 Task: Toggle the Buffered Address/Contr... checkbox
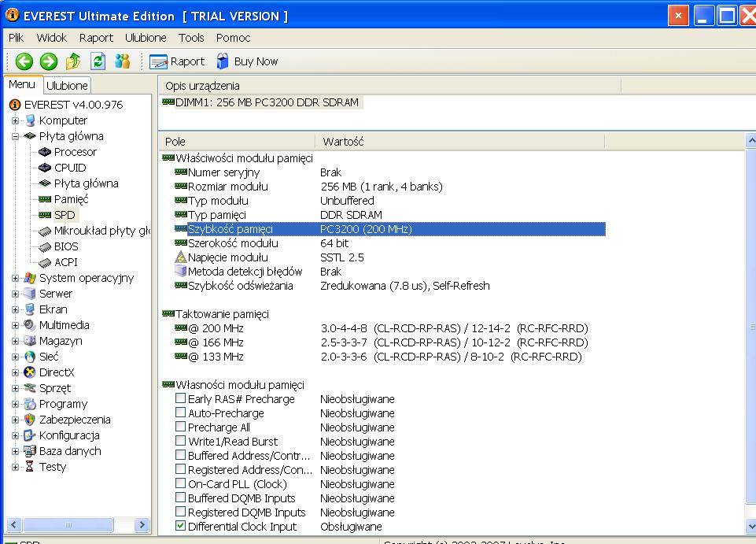[x=180, y=455]
